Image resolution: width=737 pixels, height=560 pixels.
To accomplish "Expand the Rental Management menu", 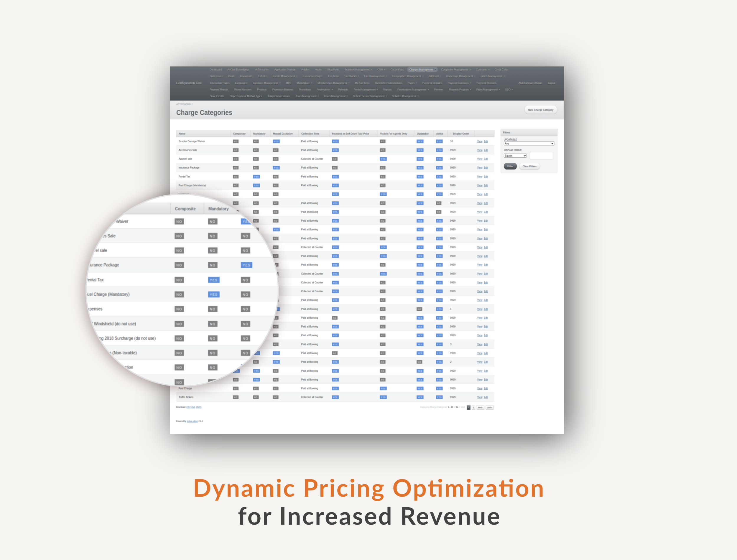I will tap(365, 90).
